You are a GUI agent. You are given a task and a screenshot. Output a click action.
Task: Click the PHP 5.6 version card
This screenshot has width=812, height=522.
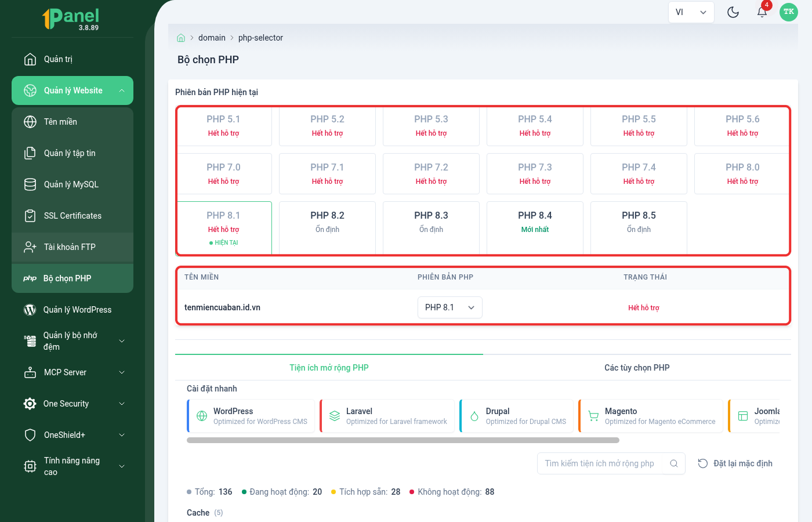[742, 125]
